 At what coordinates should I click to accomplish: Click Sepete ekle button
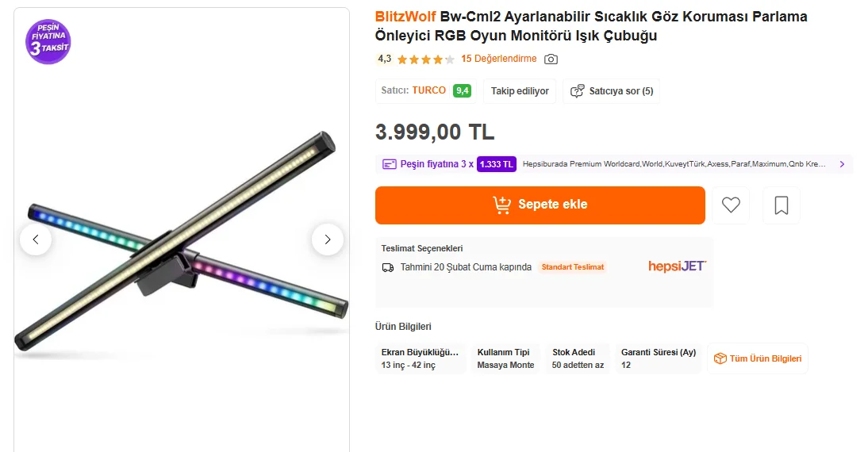[540, 205]
